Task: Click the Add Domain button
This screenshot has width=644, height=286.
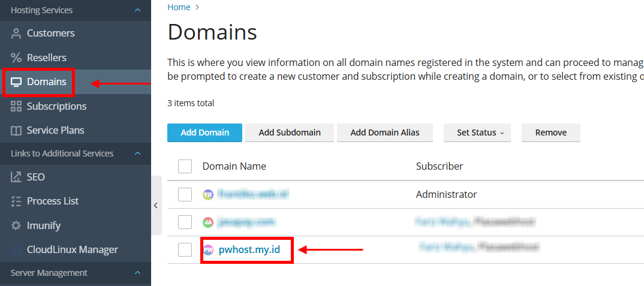Action: [x=204, y=133]
